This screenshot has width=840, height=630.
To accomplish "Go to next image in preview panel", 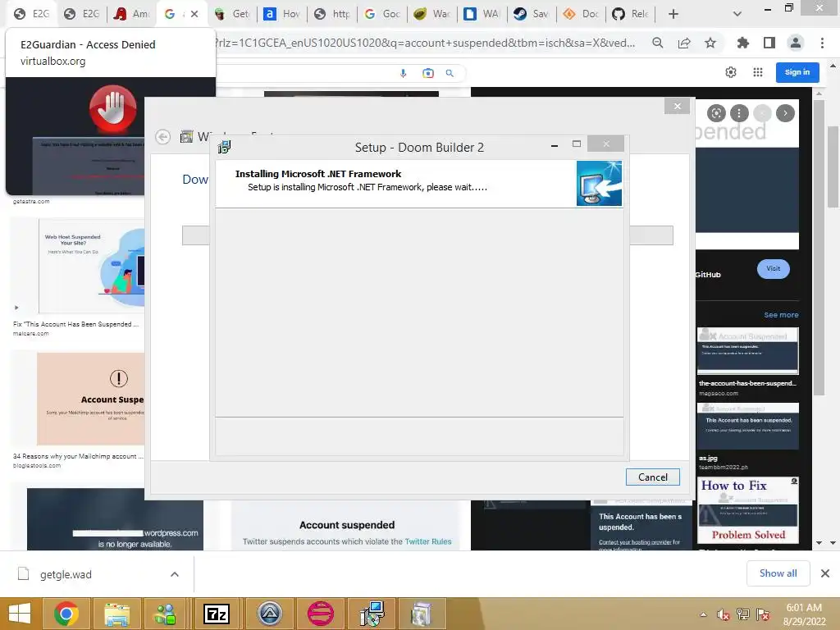I will tap(785, 113).
